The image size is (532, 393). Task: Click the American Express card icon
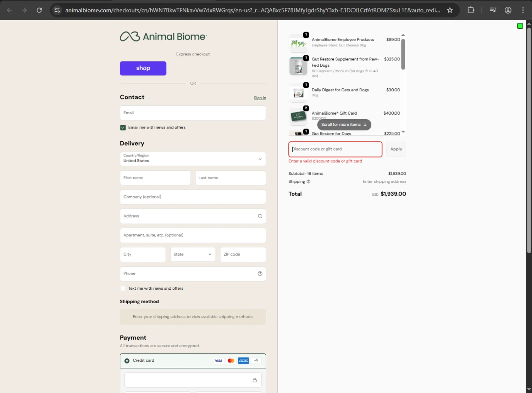(243, 361)
